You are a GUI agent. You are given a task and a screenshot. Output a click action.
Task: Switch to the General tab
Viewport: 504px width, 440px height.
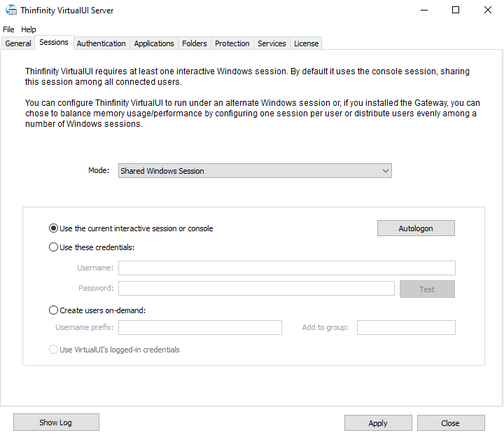click(18, 43)
